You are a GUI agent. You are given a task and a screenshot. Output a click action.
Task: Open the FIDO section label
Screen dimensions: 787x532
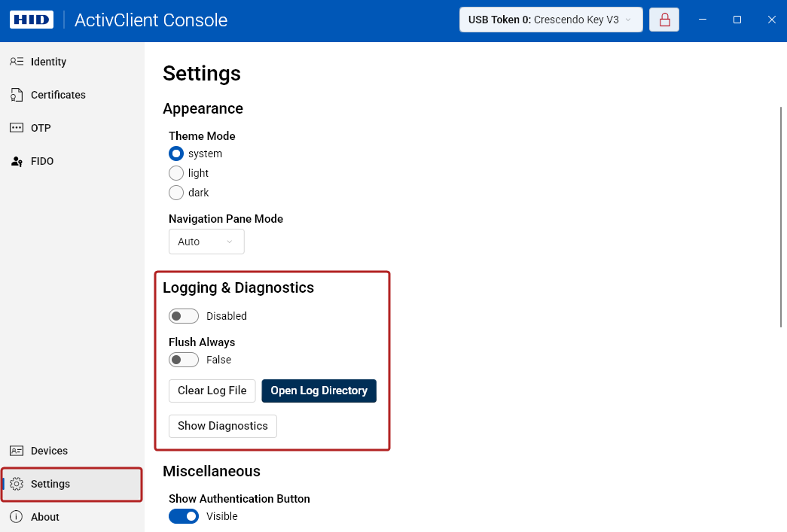(x=42, y=161)
